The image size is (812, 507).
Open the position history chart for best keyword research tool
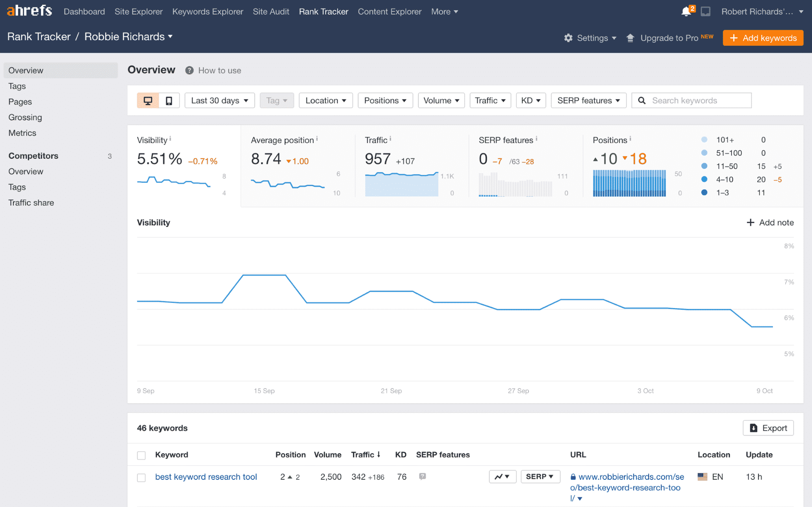coord(502,477)
